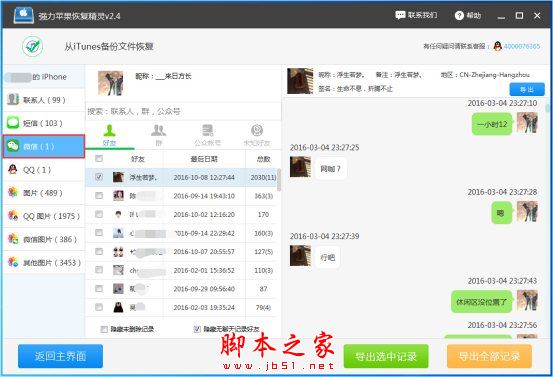Click 导出全部记录 export all button
The image size is (553, 377).
489,356
